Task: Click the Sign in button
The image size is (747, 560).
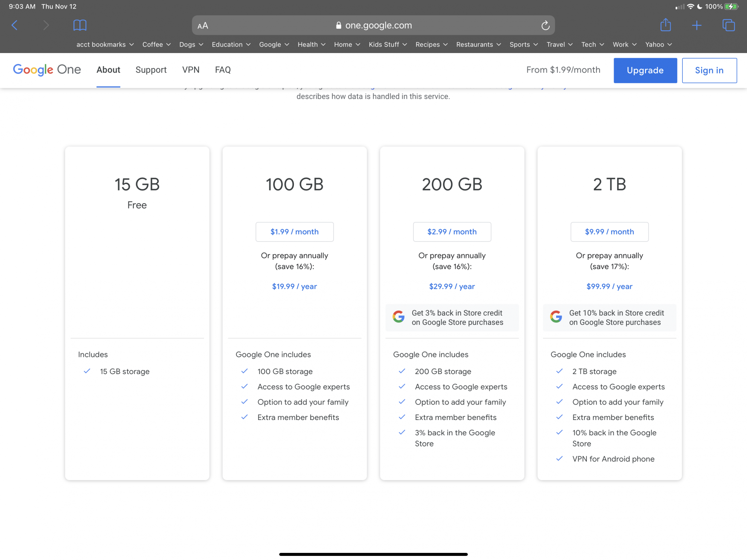Action: point(709,70)
